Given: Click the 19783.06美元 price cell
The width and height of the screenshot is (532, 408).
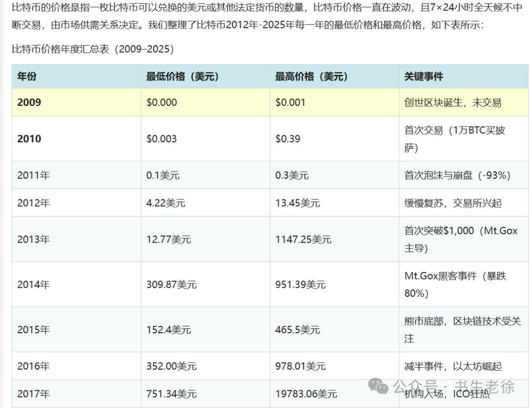Looking at the screenshot, I should pos(334,393).
